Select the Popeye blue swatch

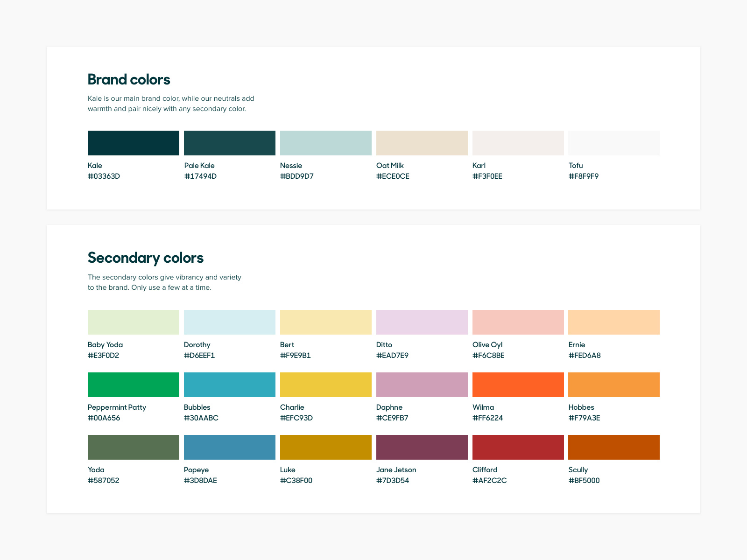tap(230, 447)
